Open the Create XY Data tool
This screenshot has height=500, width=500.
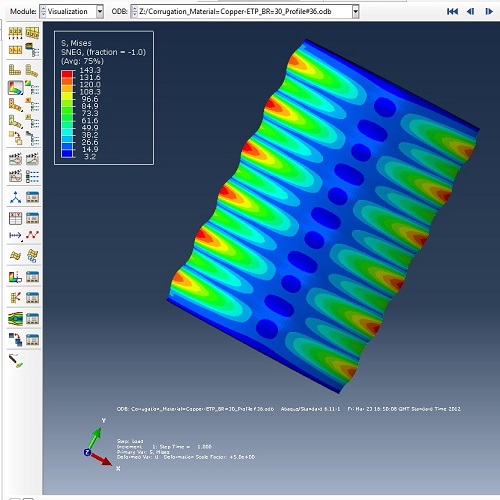tap(15, 218)
